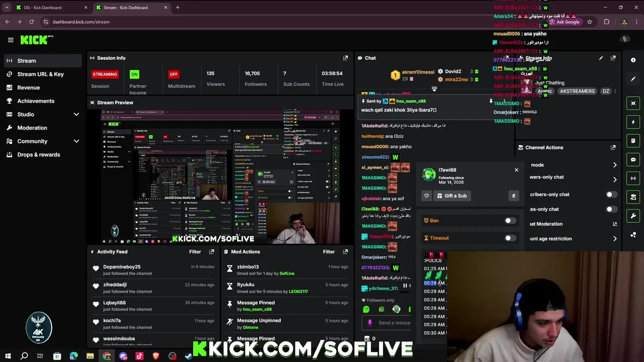Close the l7awi88 user card
This screenshot has width=644, height=362.
tap(516, 170)
